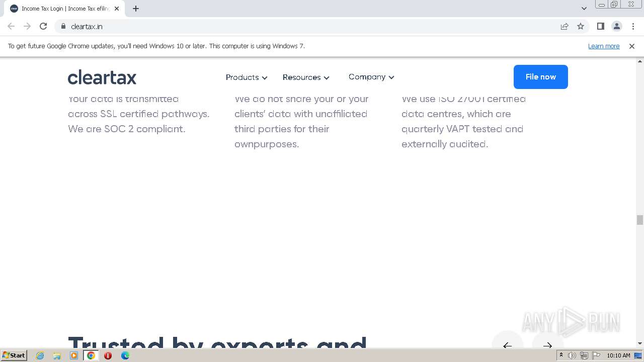
Task: Click the Show desktop button
Action: pyautogui.click(x=638, y=355)
